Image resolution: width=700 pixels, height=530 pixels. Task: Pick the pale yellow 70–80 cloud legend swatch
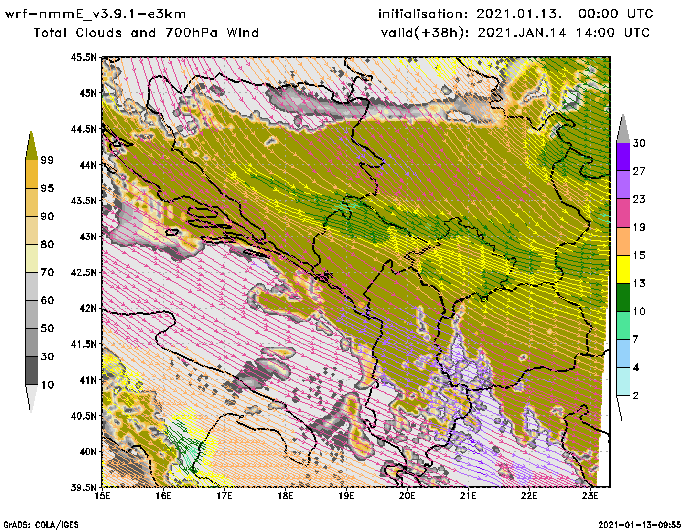pos(32,259)
